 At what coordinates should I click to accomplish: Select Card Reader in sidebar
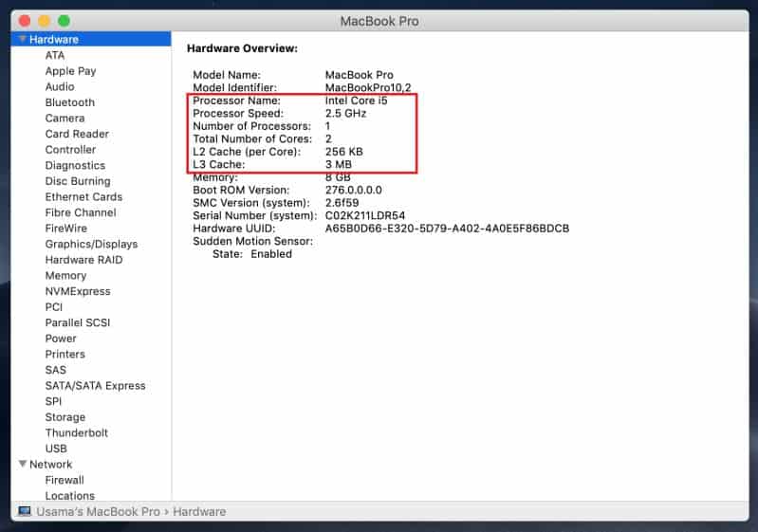point(77,134)
